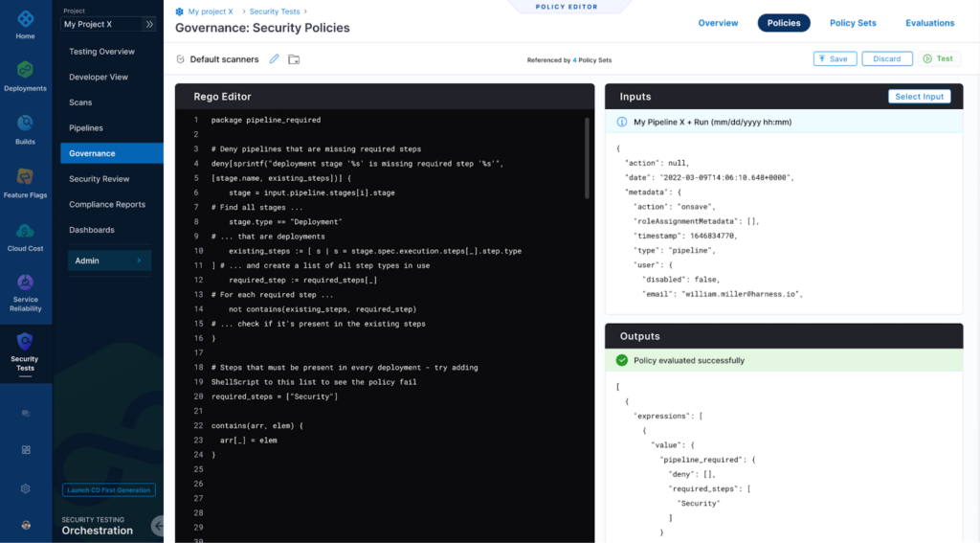980x543 pixels.
Task: Click the move-to-folder icon beside Default scanners
Action: pos(294,59)
